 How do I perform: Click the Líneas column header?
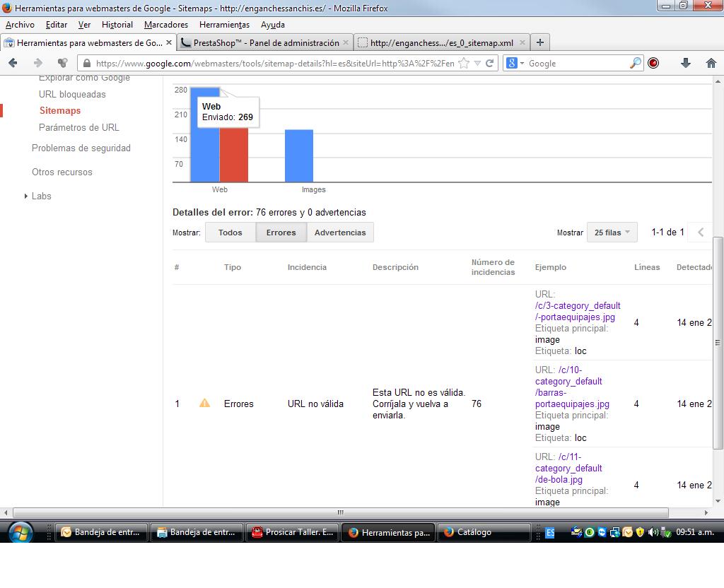pyautogui.click(x=647, y=267)
